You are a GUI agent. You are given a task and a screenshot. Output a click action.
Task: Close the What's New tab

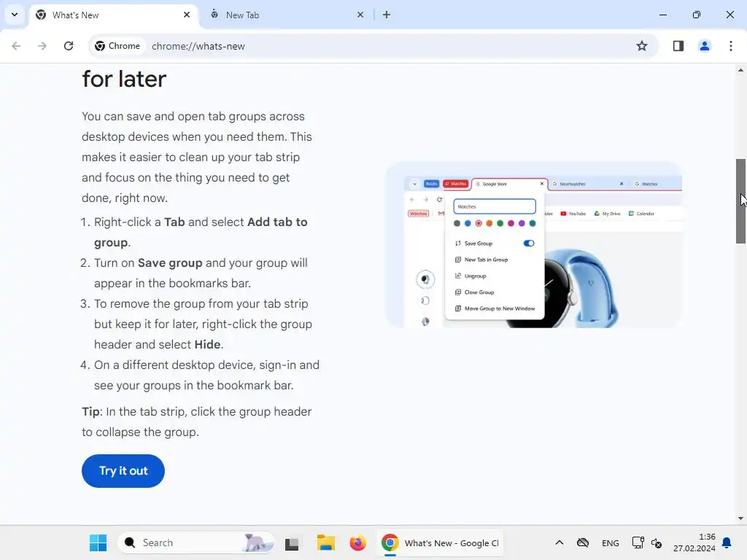pyautogui.click(x=187, y=15)
